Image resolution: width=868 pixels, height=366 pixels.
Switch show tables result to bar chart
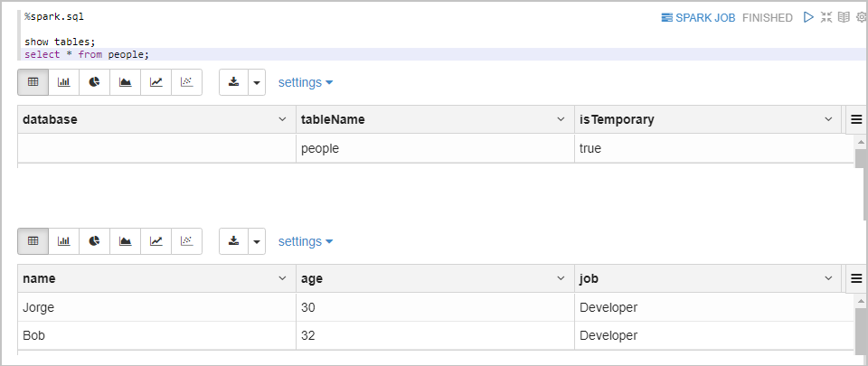pyautogui.click(x=64, y=82)
